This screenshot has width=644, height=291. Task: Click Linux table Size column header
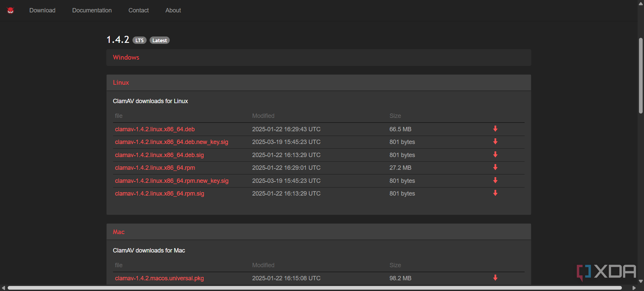(395, 116)
